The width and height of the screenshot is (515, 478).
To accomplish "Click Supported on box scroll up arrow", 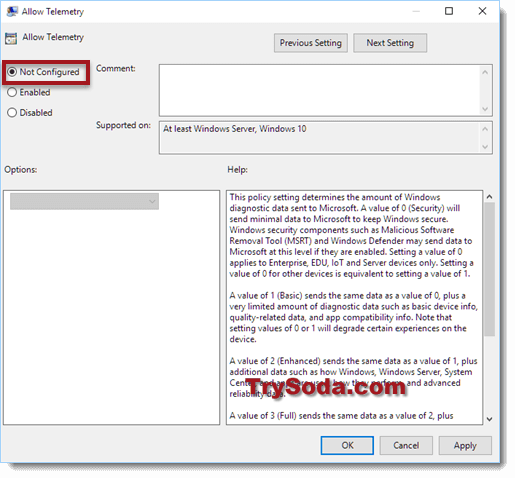I will point(485,129).
